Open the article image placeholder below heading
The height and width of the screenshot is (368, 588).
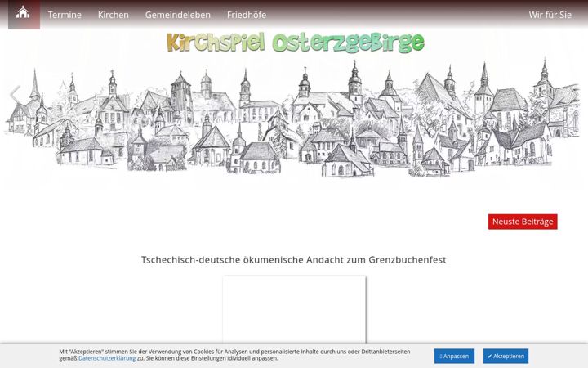(294, 310)
